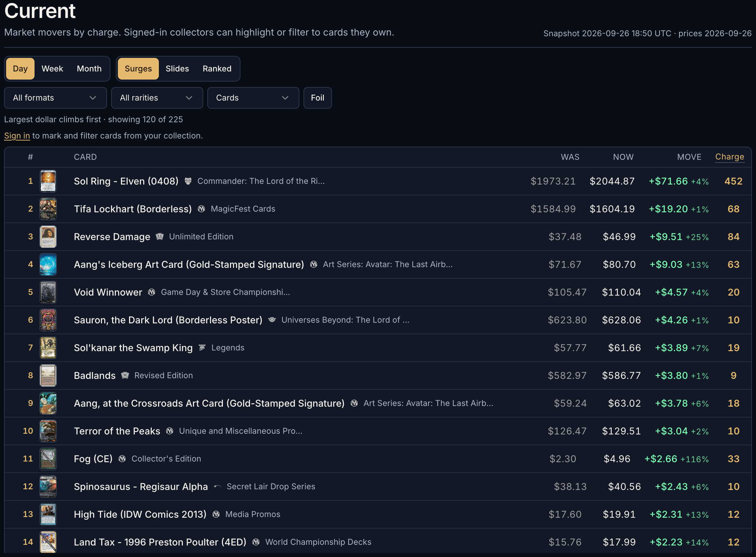Select the Surges view
This screenshot has width=756, height=557.
pos(138,69)
